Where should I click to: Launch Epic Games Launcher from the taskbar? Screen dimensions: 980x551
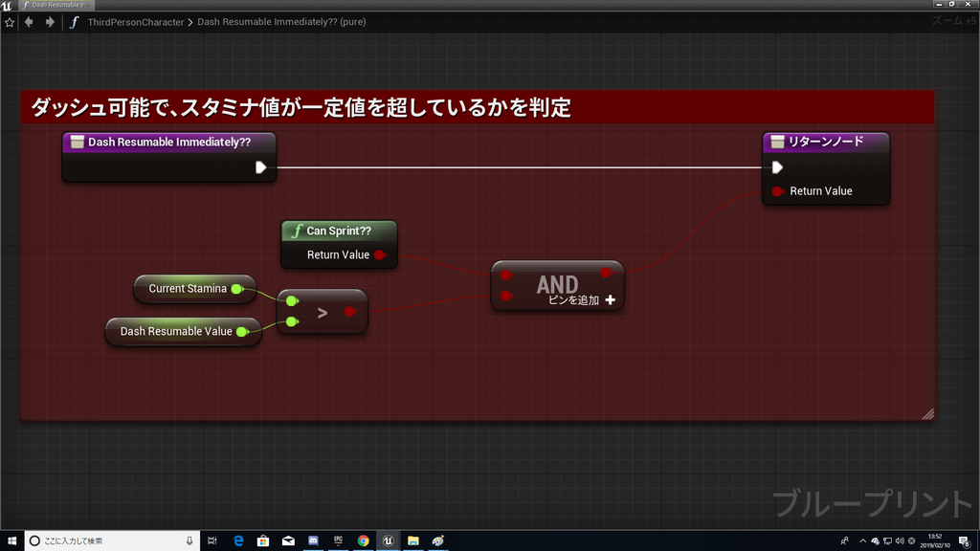pos(338,540)
